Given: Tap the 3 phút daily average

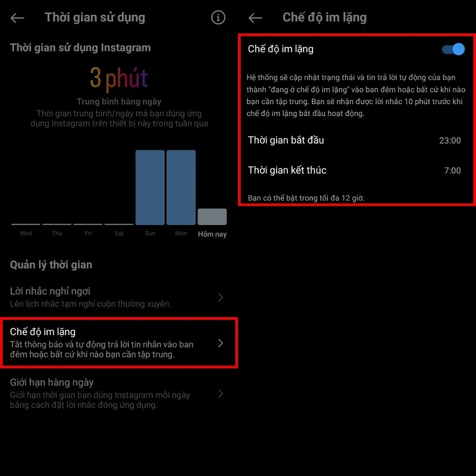Looking at the screenshot, I should 119,79.
